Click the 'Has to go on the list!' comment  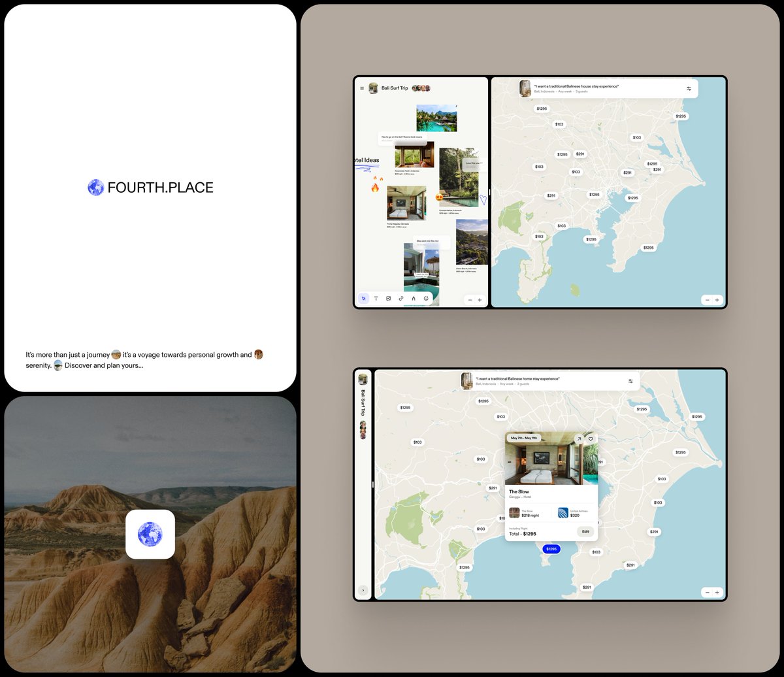(x=402, y=138)
